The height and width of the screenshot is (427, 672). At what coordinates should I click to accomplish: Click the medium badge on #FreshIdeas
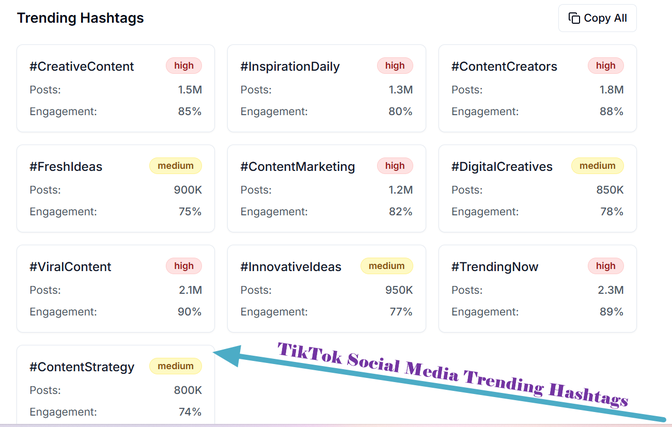click(175, 166)
